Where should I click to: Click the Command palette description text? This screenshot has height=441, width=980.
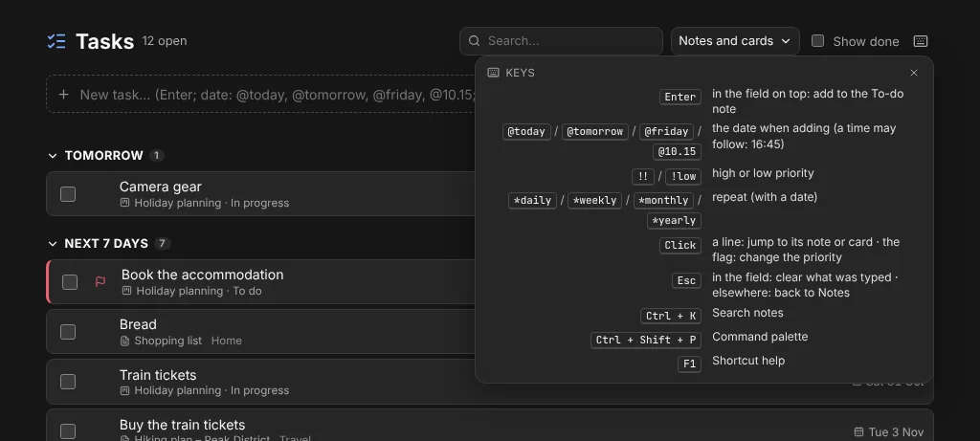pyautogui.click(x=760, y=337)
